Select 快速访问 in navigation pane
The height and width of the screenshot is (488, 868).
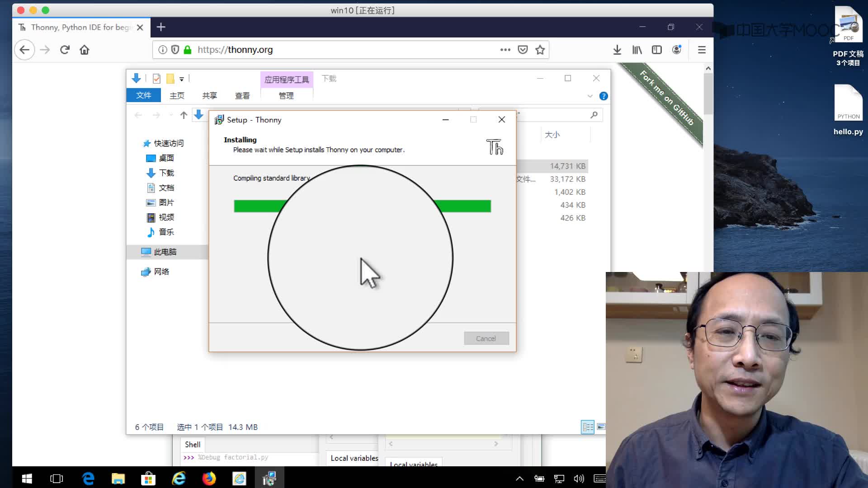(164, 143)
